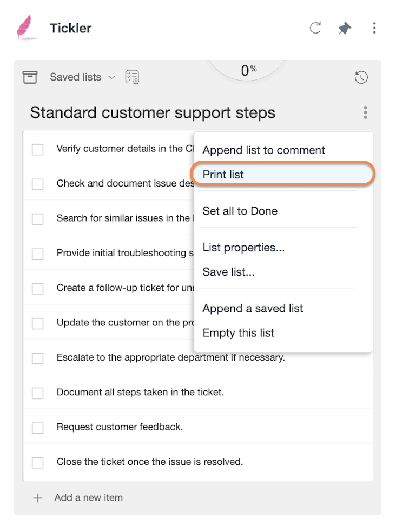
Task: Check off 'Verify customer details' item
Action: pyautogui.click(x=38, y=149)
